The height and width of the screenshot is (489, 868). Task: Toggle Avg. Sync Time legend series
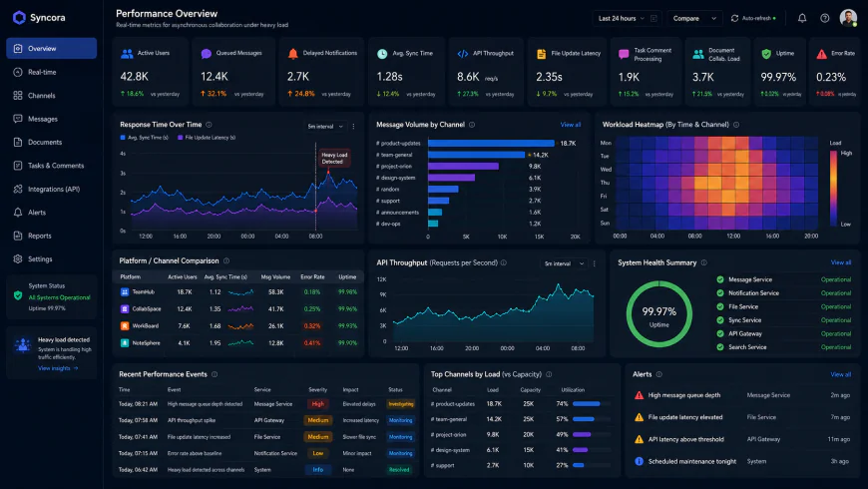[144, 138]
